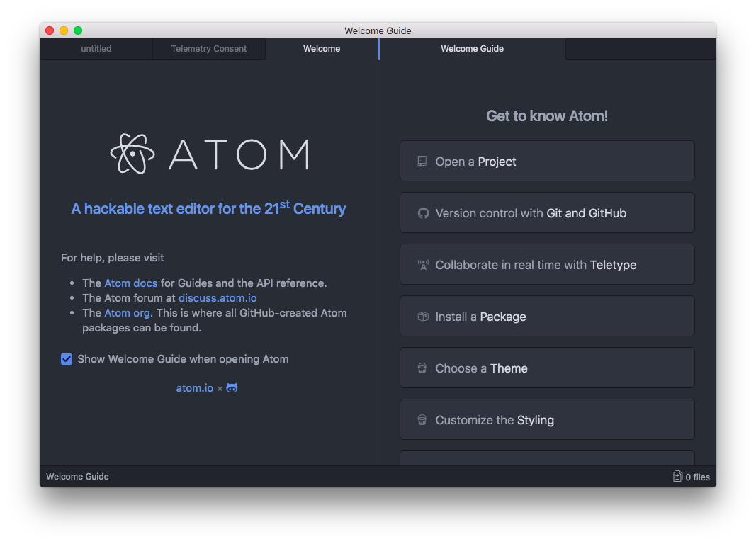The image size is (756, 544).
Task: Click the Welcome Guide window title
Action: pos(378,30)
